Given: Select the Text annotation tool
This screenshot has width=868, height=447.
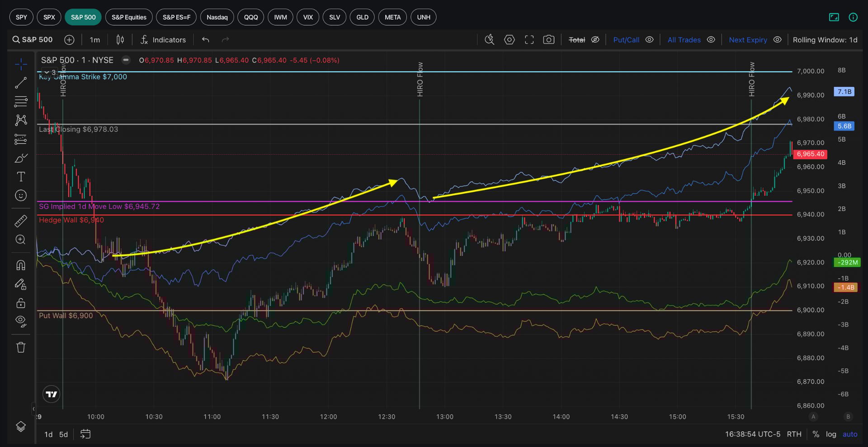Looking at the screenshot, I should point(21,177).
